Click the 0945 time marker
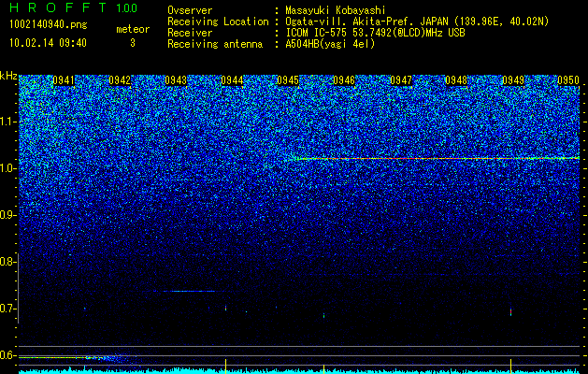Image resolution: width=588 pixels, height=374 pixels. pyautogui.click(x=288, y=80)
